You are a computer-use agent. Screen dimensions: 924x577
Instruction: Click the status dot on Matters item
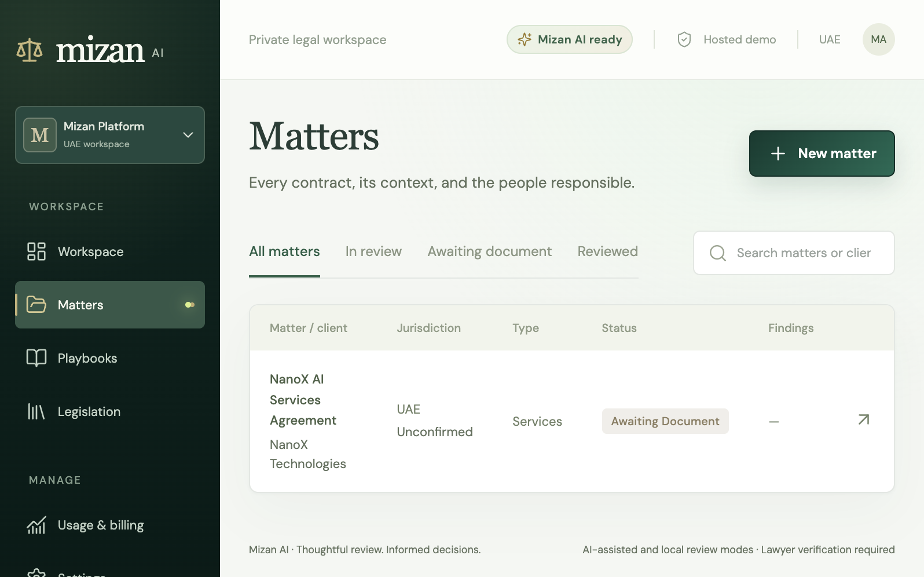tap(189, 305)
